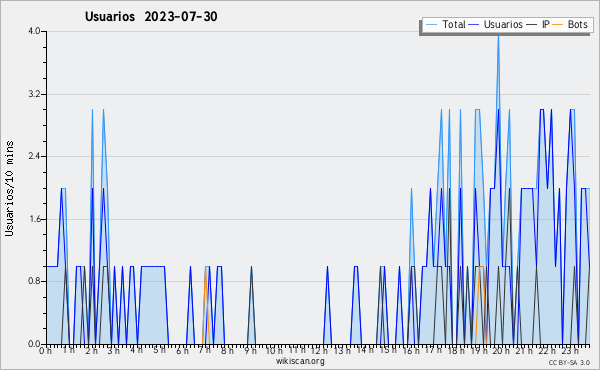
Task: Select the 'Total' legend entry
Action: coord(446,25)
